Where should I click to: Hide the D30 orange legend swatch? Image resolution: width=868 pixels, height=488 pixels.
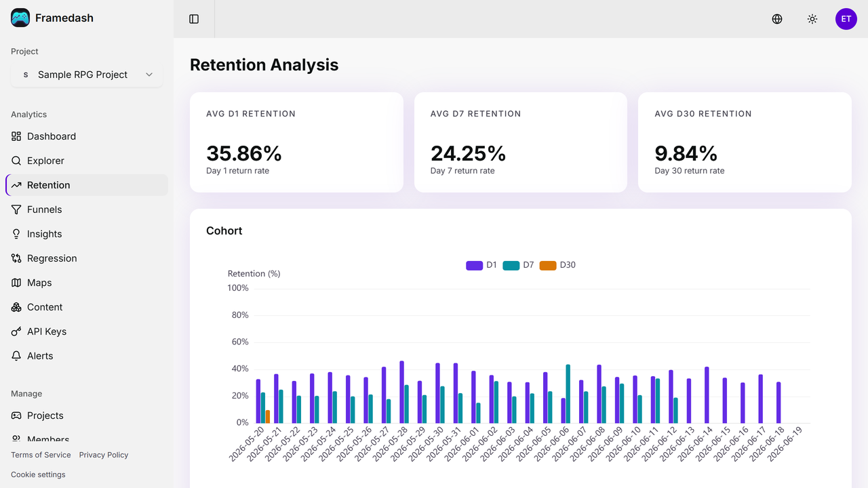548,265
